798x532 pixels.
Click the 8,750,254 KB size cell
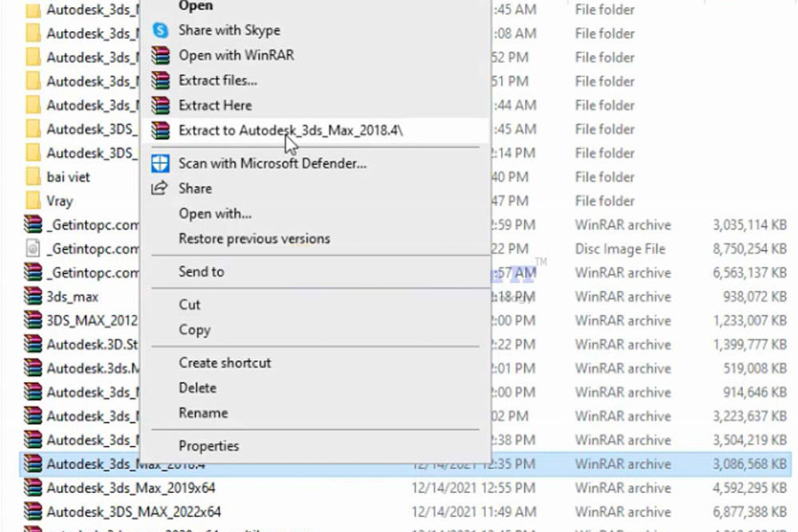tap(749, 249)
